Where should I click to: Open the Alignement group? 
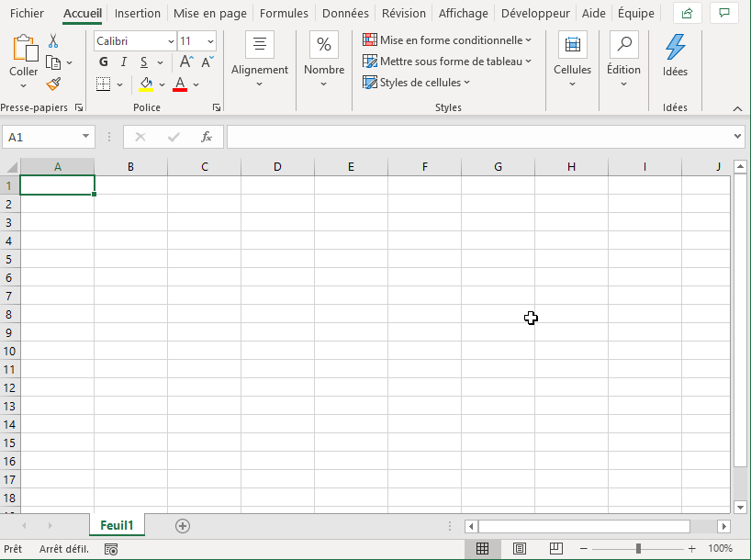point(260,61)
